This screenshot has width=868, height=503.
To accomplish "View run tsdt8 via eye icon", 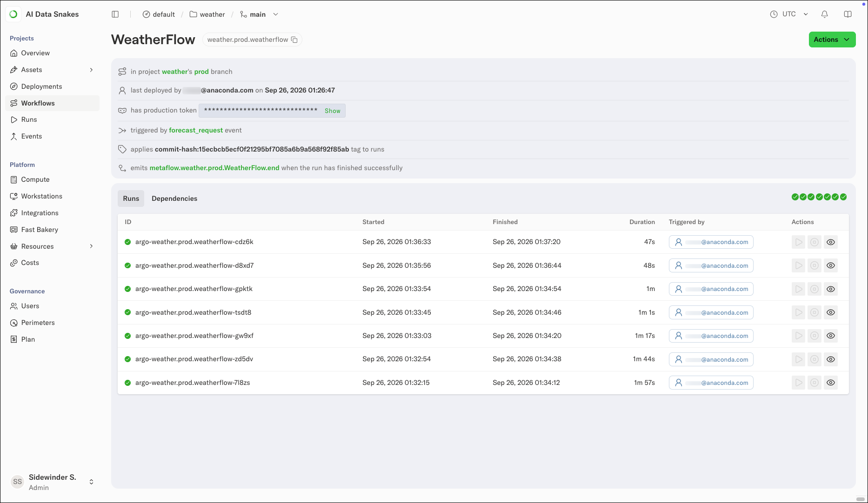I will [x=830, y=312].
